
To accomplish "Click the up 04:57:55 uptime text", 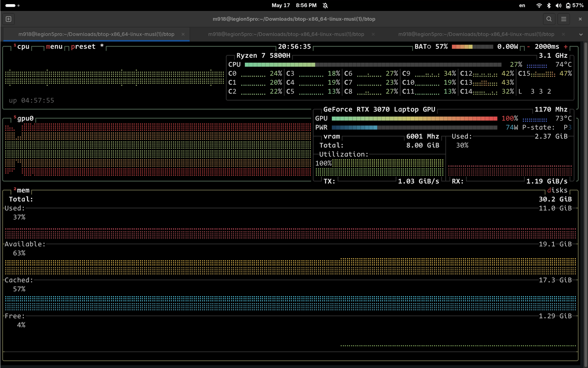I will point(31,100).
